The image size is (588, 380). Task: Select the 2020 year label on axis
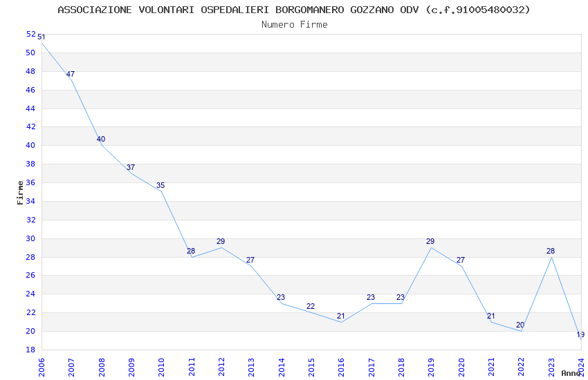point(461,368)
